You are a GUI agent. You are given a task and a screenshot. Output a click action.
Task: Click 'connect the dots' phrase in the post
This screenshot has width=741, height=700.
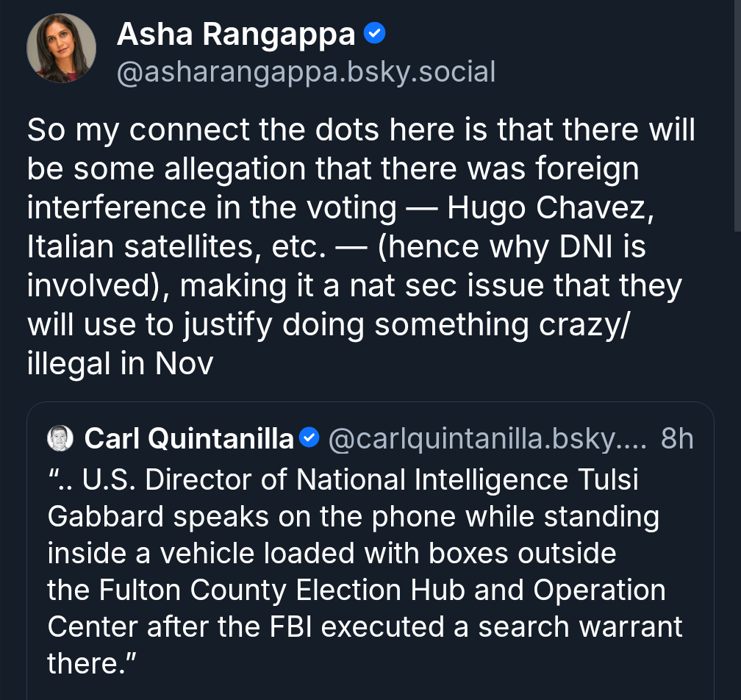[x=237, y=131]
